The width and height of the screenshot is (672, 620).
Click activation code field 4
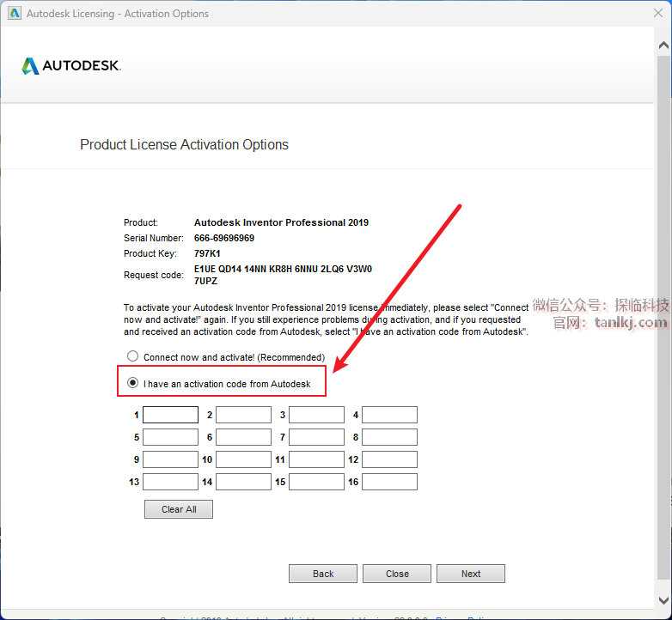click(389, 415)
